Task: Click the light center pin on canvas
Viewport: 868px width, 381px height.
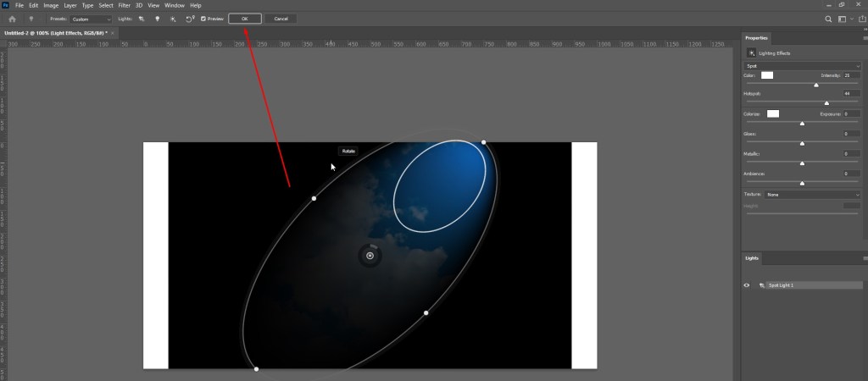Action: [370, 256]
